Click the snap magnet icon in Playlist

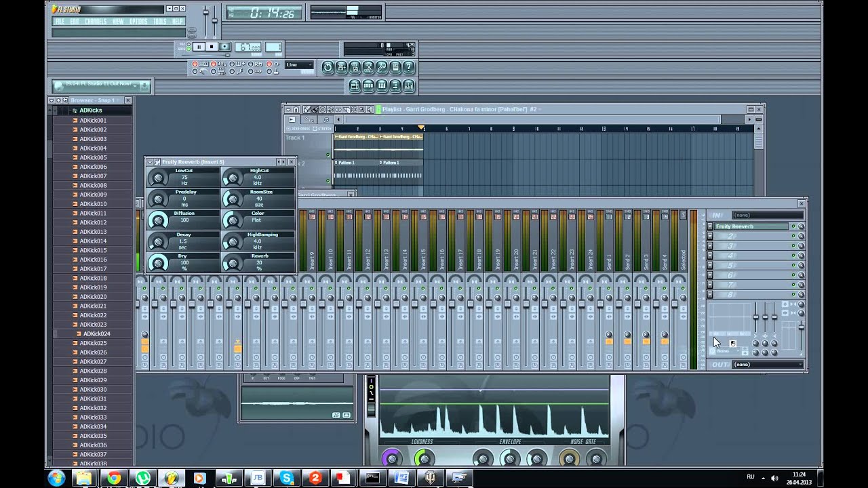click(x=296, y=110)
